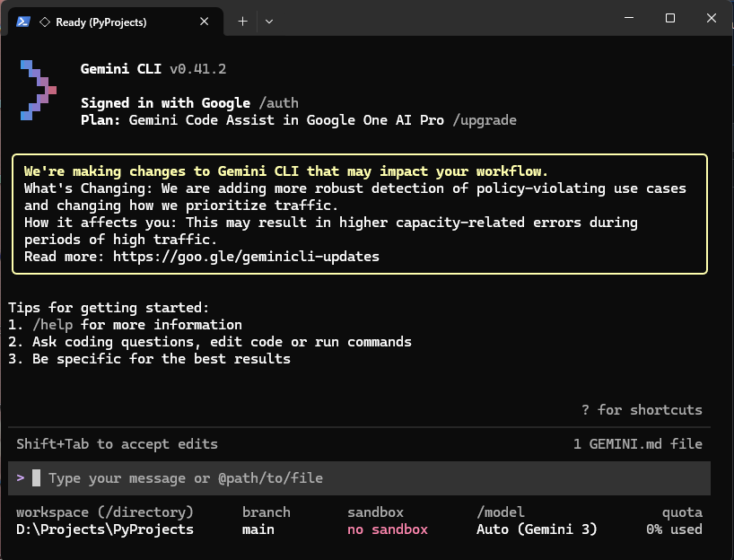Click the Gemini CLI pixel logo
Image resolution: width=734 pixels, height=560 pixels.
[x=39, y=90]
